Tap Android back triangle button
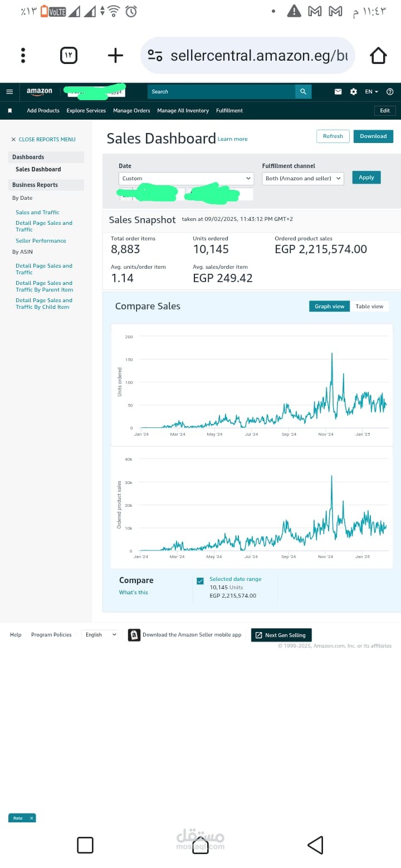Image resolution: width=401 pixels, height=868 pixels. click(x=315, y=845)
